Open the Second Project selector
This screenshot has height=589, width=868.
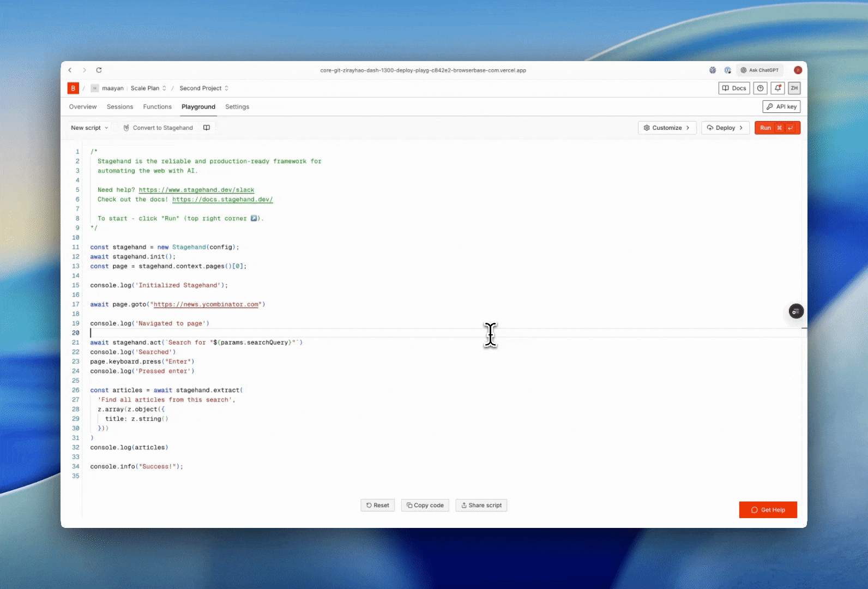point(204,88)
